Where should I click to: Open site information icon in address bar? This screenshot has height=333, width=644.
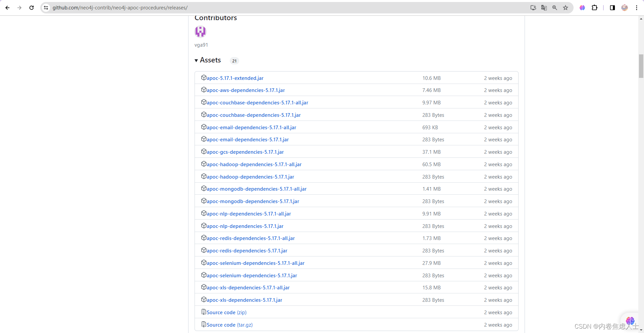pyautogui.click(x=46, y=8)
